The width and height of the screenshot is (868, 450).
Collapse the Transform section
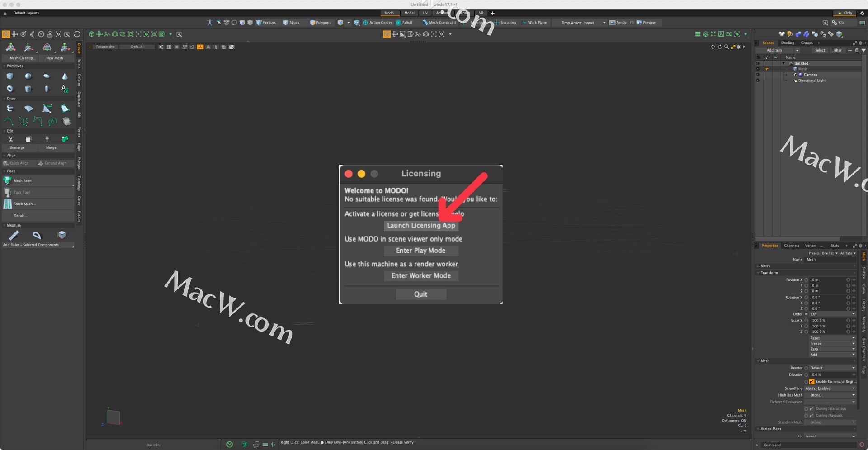coord(758,273)
